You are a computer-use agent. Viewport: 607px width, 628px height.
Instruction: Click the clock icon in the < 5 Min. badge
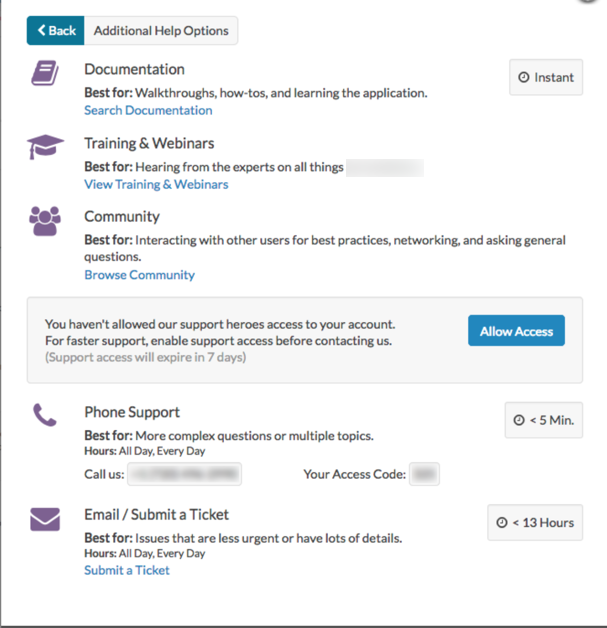[x=519, y=421]
